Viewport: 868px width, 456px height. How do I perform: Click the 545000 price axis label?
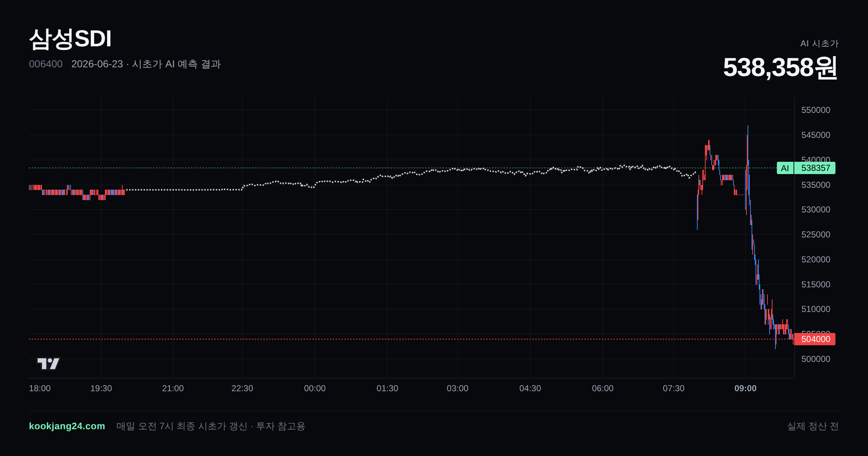[816, 135]
